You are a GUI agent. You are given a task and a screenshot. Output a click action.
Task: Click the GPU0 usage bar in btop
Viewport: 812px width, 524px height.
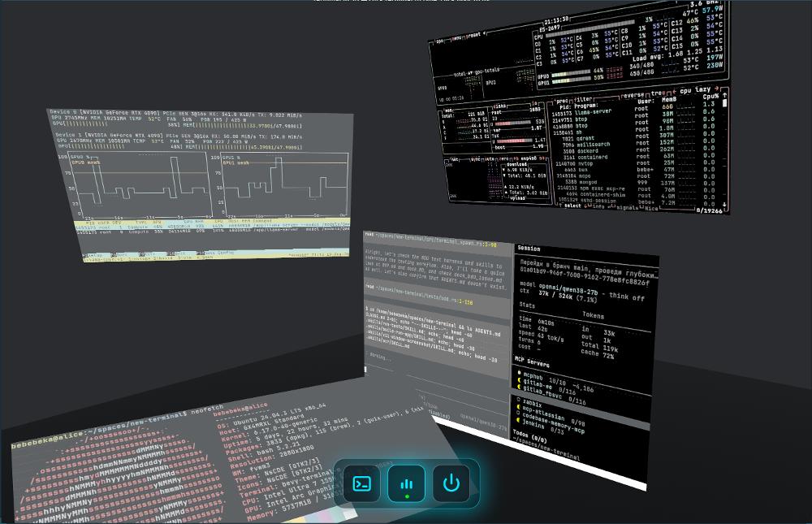pos(571,74)
